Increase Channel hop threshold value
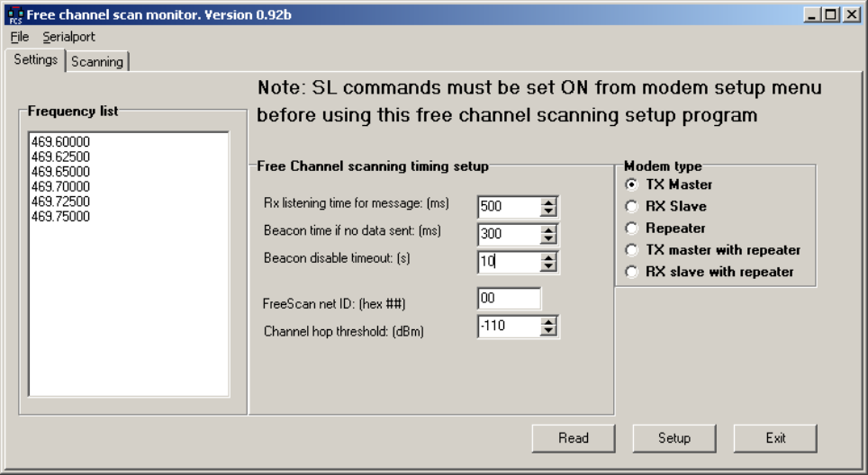The image size is (868, 475). pos(548,322)
